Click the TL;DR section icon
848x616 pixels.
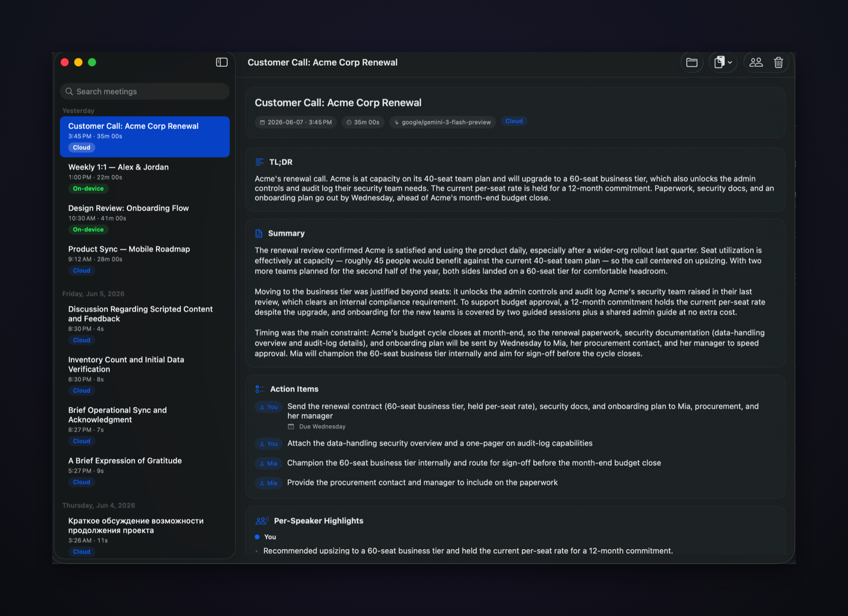259,162
